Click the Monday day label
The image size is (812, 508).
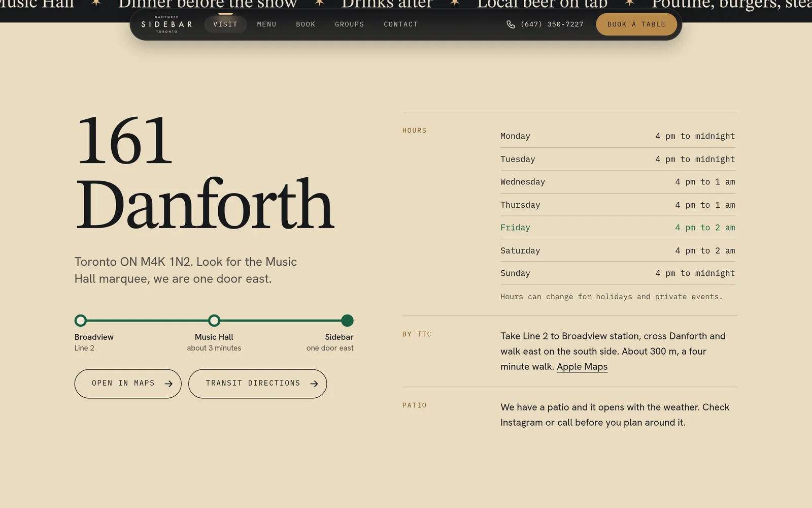point(515,136)
